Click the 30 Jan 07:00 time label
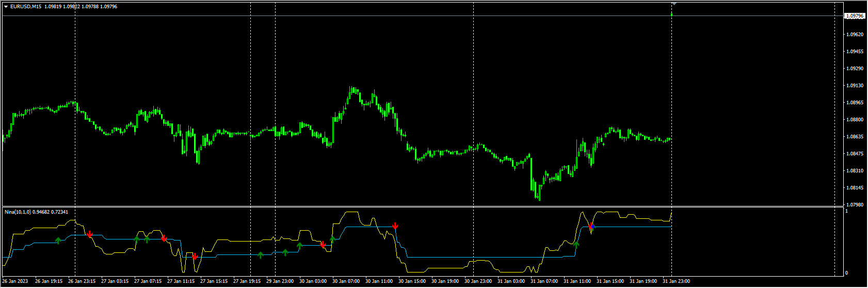The width and height of the screenshot is (868, 288). pyautogui.click(x=346, y=281)
